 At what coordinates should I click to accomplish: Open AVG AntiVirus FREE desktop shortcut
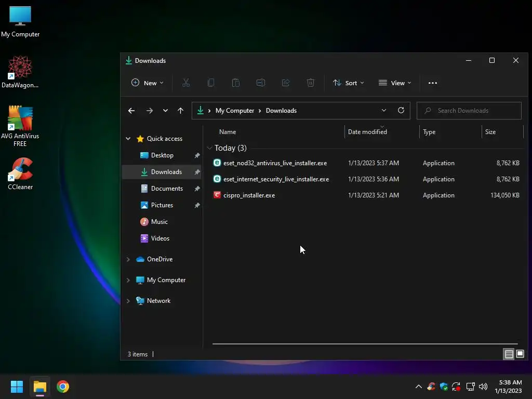pyautogui.click(x=20, y=126)
